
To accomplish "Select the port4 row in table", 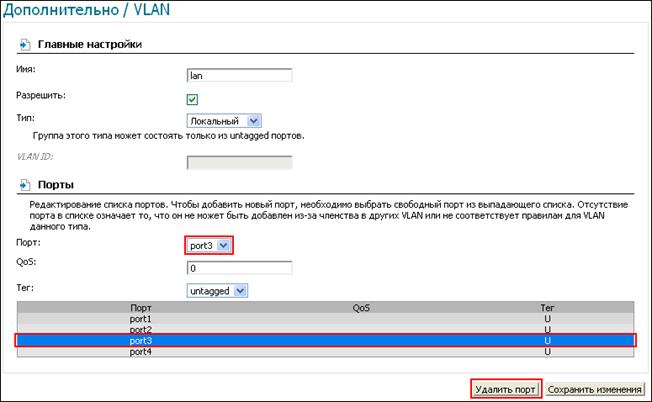I will click(x=325, y=352).
